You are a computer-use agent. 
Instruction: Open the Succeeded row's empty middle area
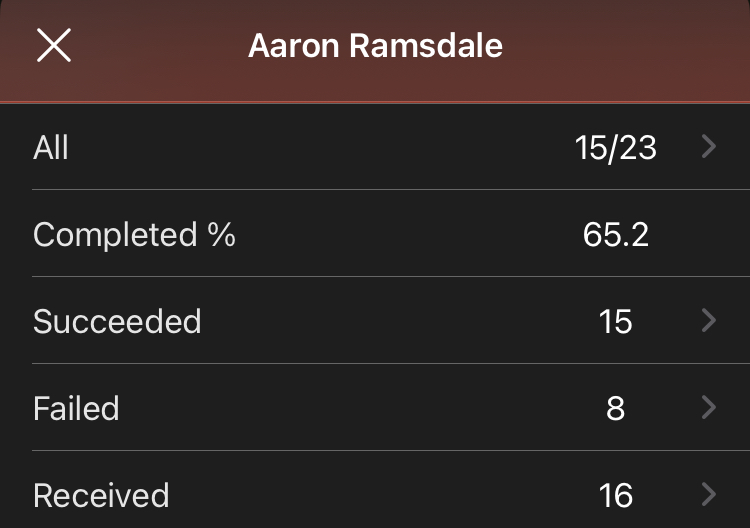coord(397,320)
